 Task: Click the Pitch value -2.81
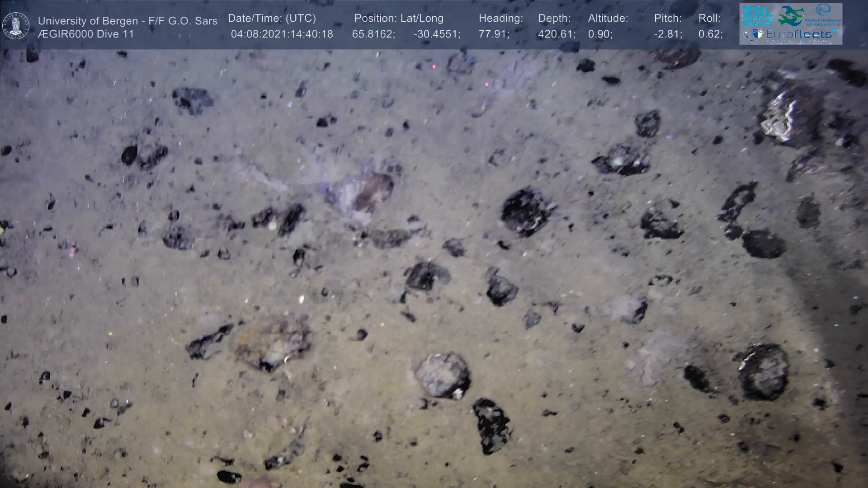click(x=668, y=34)
